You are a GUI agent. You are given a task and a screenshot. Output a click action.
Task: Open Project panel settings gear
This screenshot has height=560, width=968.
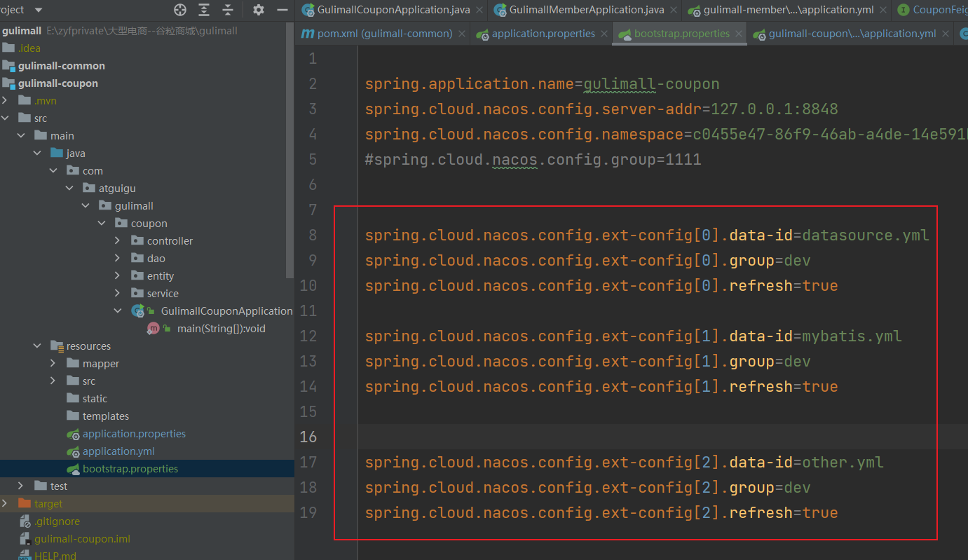click(259, 10)
